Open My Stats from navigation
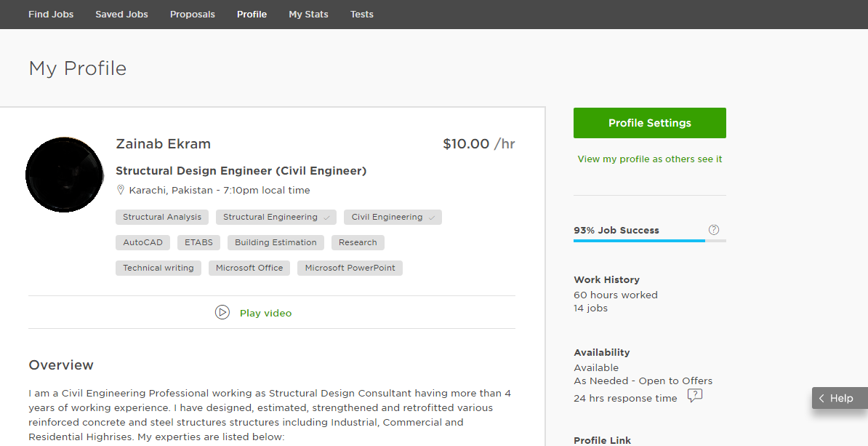This screenshot has width=868, height=446. 308,14
